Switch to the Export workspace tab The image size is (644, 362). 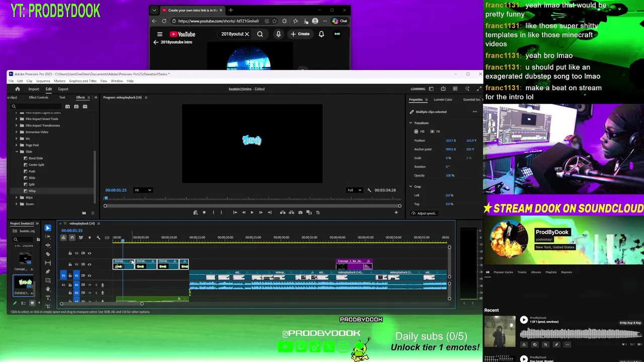tap(63, 89)
